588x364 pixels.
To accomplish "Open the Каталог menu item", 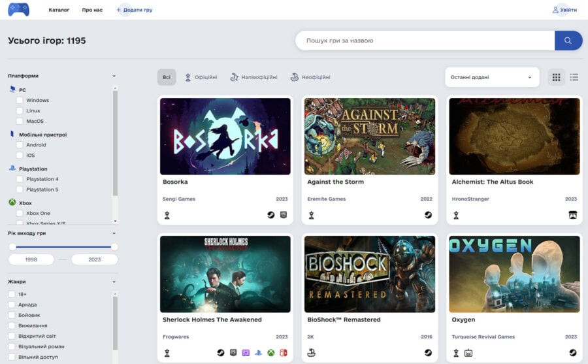I will pyautogui.click(x=59, y=10).
